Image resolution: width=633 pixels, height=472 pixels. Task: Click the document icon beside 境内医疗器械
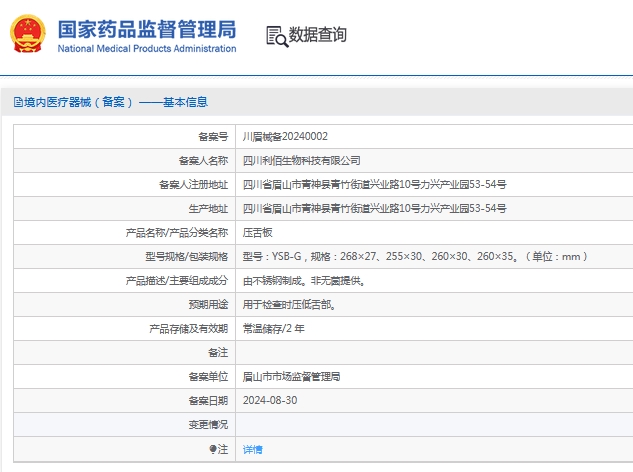(18, 102)
